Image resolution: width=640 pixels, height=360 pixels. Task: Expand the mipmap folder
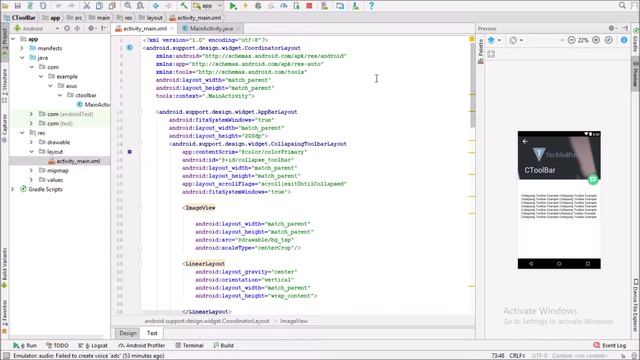[x=31, y=170]
